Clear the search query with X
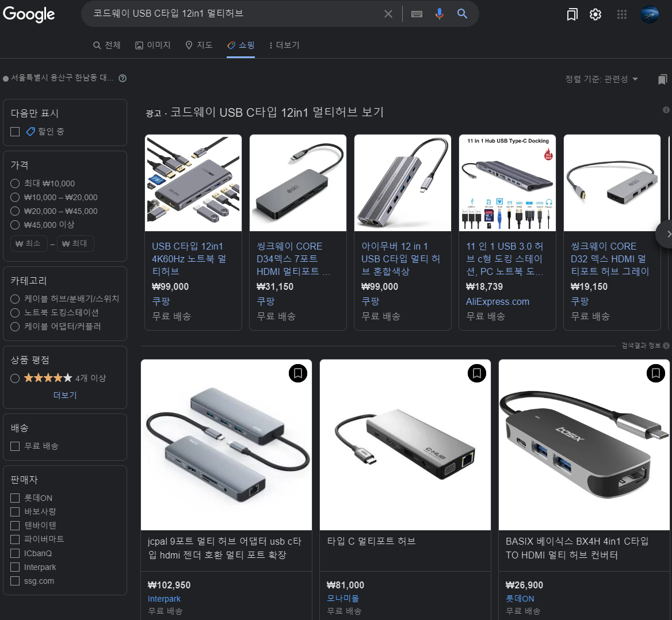 (x=388, y=14)
